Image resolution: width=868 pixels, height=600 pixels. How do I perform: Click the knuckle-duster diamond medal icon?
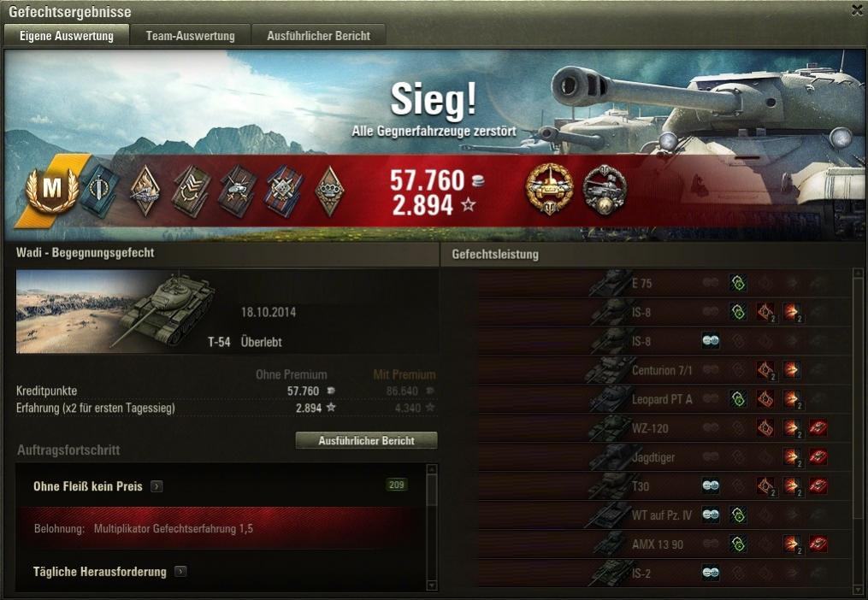(329, 191)
